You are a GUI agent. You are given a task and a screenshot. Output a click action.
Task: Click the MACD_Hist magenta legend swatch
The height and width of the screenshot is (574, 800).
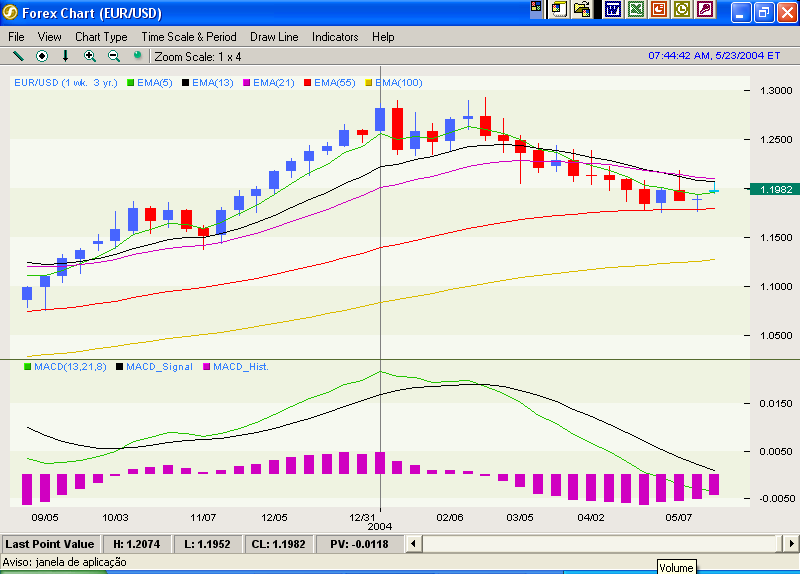(x=207, y=368)
